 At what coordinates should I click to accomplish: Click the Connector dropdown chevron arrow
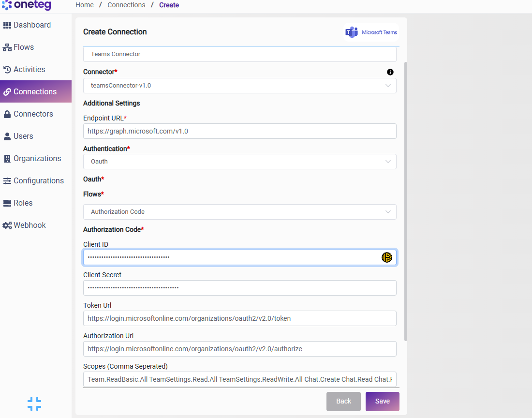click(388, 86)
